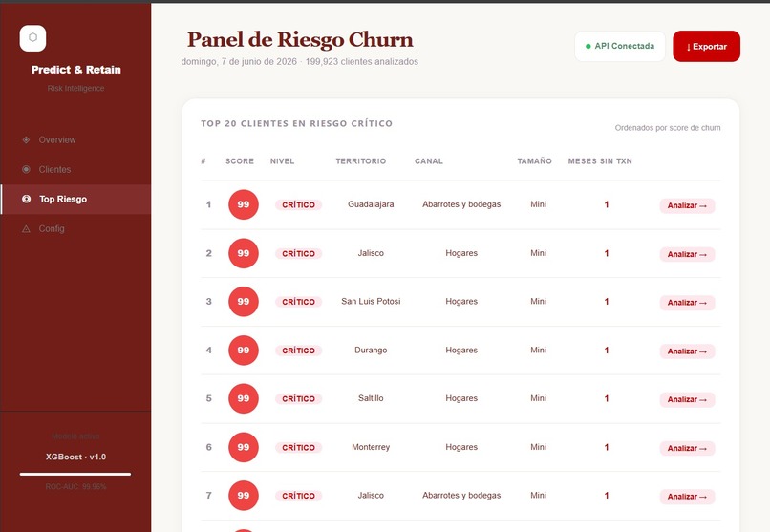Go to the Clientes section

(76, 169)
